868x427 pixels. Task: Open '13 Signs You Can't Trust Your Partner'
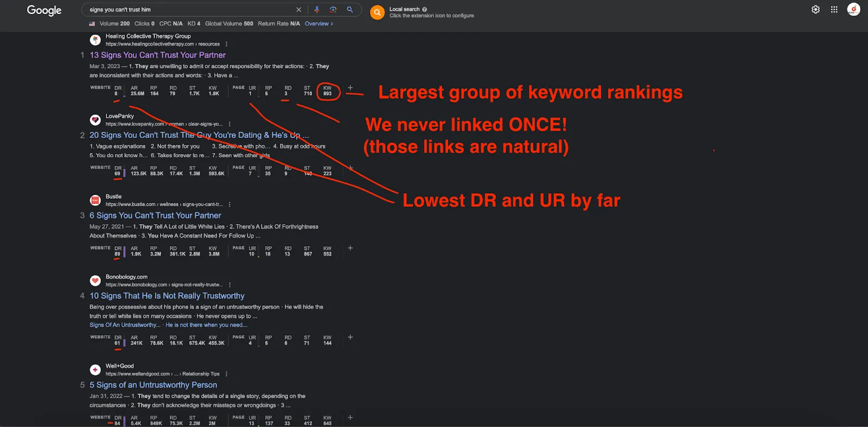tap(157, 55)
